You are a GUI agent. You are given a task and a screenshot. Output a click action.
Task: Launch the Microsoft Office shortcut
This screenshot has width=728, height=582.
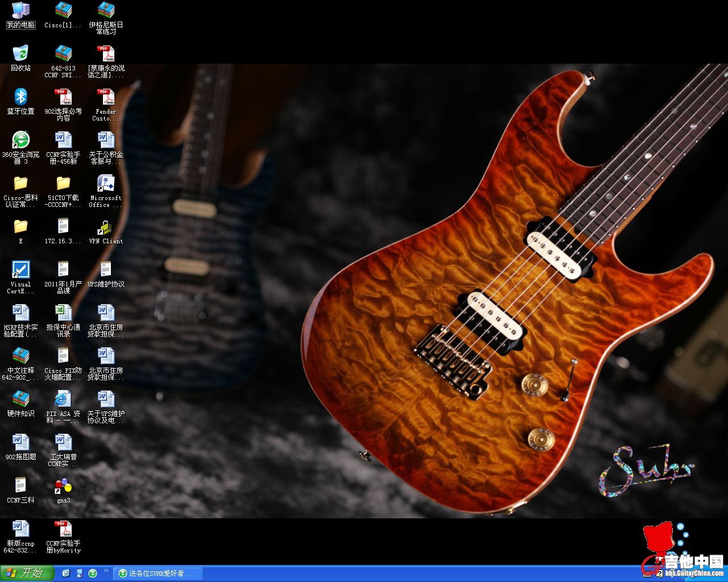pyautogui.click(x=106, y=191)
